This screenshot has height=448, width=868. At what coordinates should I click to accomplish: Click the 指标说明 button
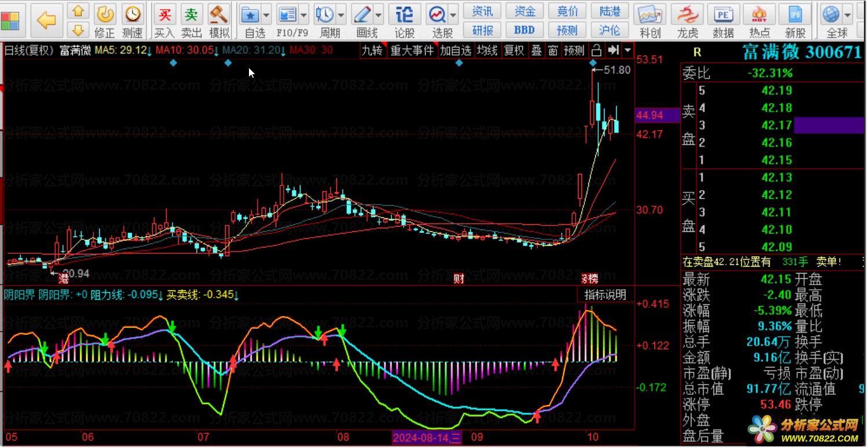(x=605, y=294)
